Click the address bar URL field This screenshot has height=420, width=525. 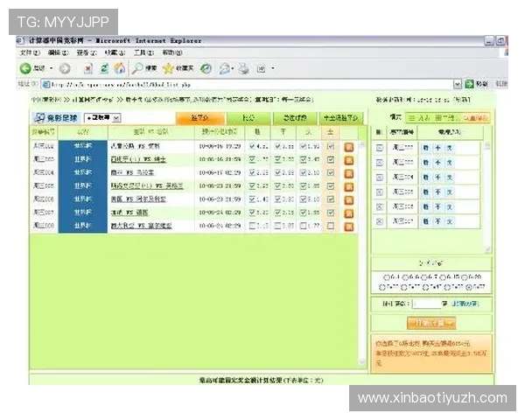[248, 84]
